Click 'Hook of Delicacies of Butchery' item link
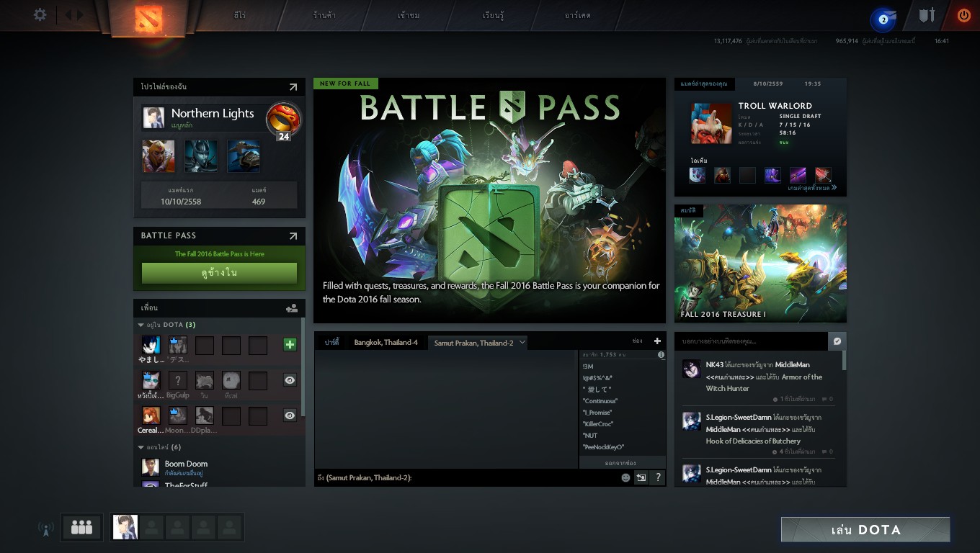 [x=753, y=441]
